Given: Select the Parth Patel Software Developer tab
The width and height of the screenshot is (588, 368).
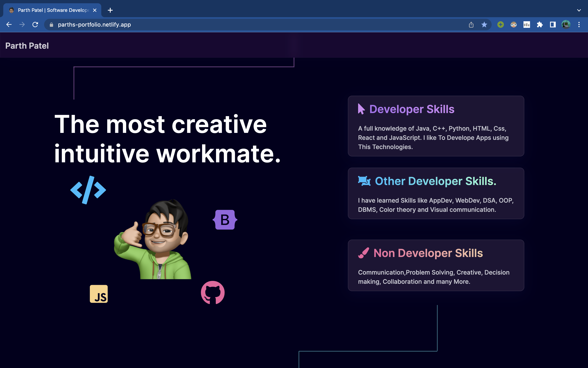Looking at the screenshot, I should [x=52, y=10].
